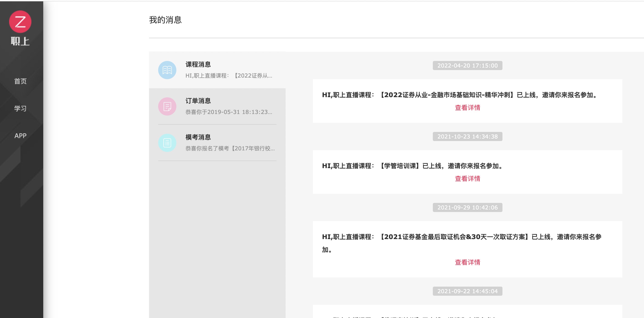Screen dimensions: 644x318
Task: Click 查看详情 for 学管培训课 message
Action: click(x=467, y=179)
